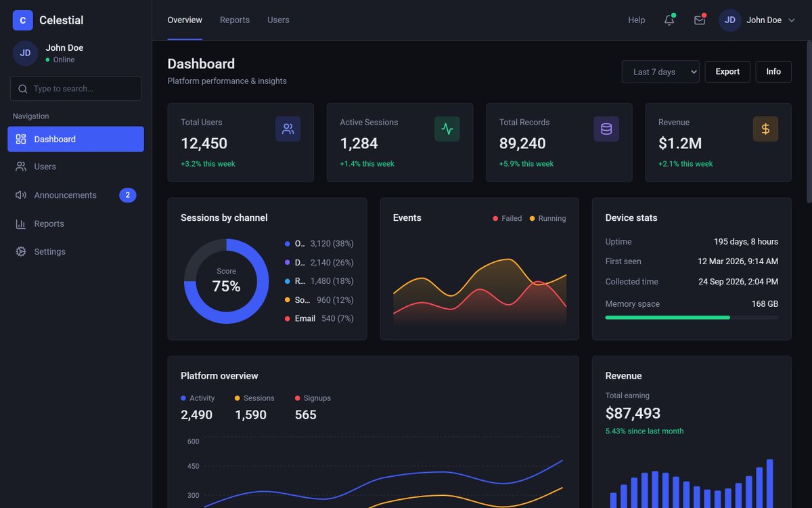Click the +3.2% this week text

click(208, 164)
